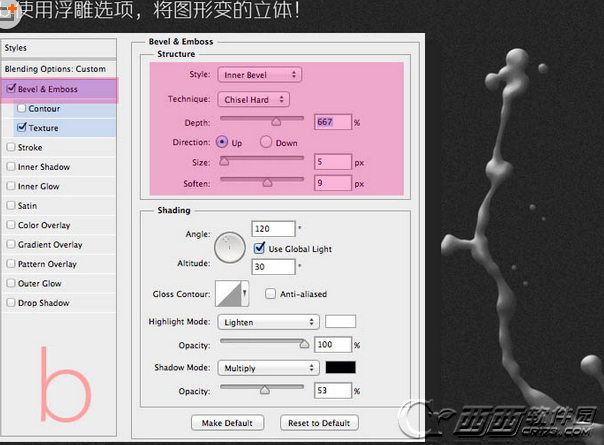
Task: Enable the Contour checkbox
Action: tap(22, 108)
